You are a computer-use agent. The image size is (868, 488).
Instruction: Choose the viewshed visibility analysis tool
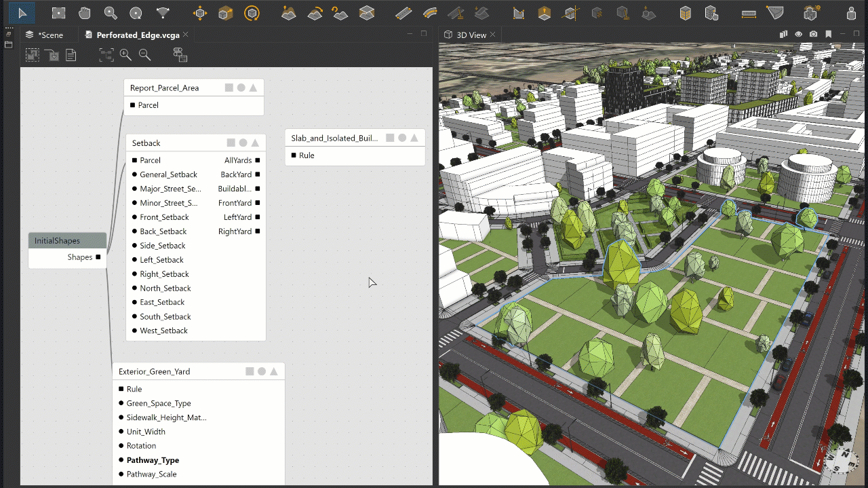[x=774, y=13]
